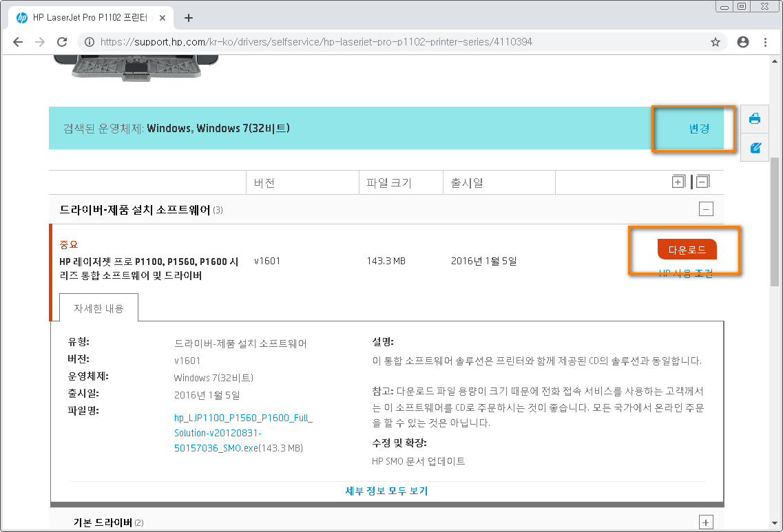Go back to the previous page

click(18, 42)
